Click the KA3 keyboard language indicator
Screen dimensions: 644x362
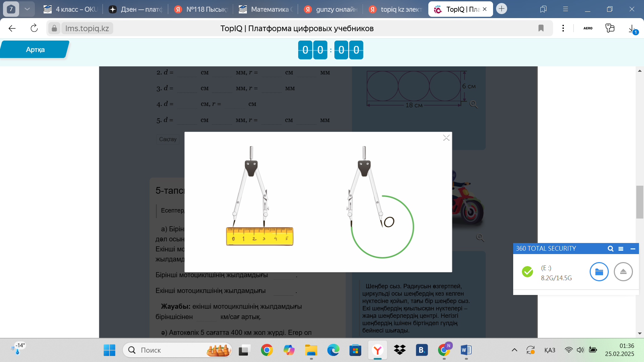(x=549, y=350)
